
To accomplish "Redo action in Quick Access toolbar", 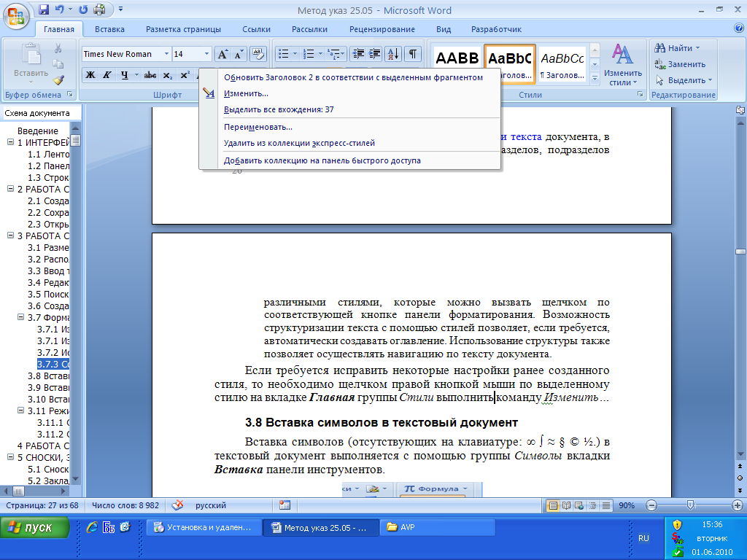I will click(x=83, y=9).
